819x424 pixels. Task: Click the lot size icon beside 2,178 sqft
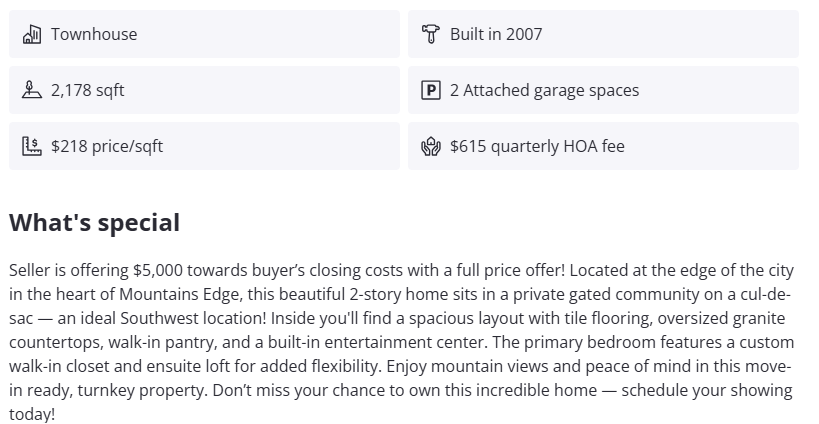pyautogui.click(x=31, y=90)
